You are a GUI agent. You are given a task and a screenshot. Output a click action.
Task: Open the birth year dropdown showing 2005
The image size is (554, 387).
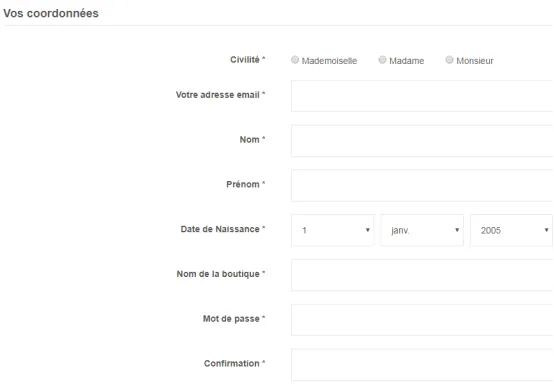[511, 230]
